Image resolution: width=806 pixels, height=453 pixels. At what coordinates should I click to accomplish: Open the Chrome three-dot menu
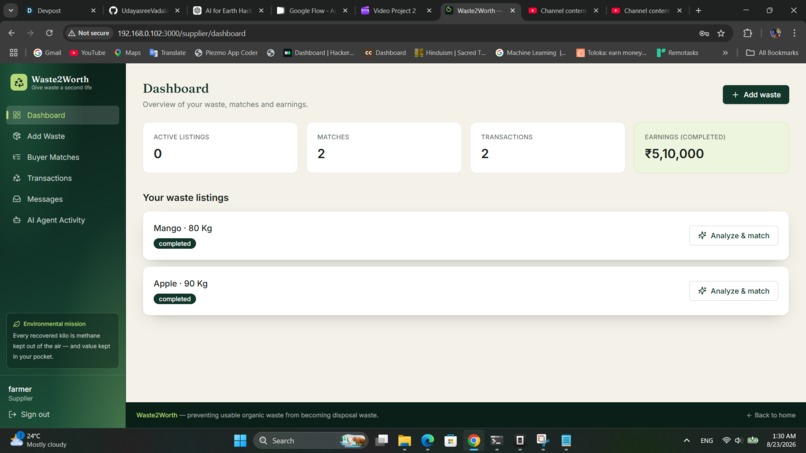point(794,33)
